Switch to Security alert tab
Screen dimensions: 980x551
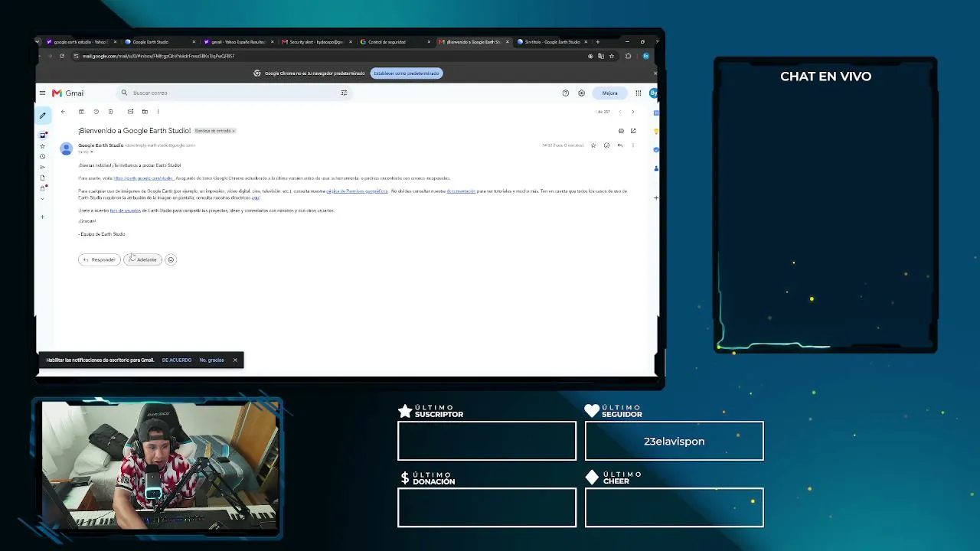316,42
